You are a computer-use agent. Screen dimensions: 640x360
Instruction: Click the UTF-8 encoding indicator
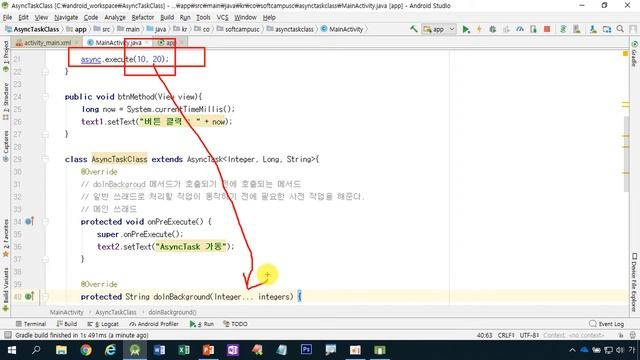click(529, 335)
